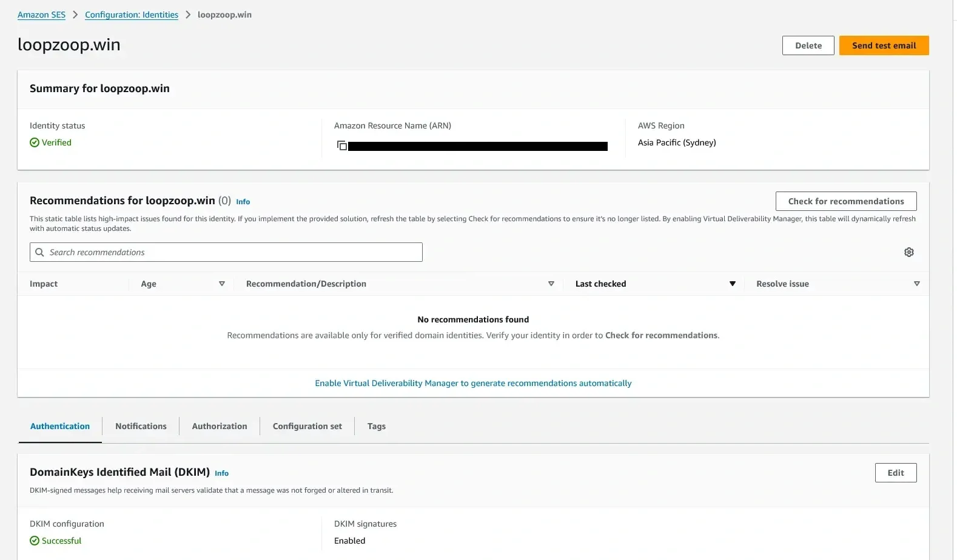Viewport: 957px width, 560px height.
Task: Click the Impact column header
Action: (44, 284)
